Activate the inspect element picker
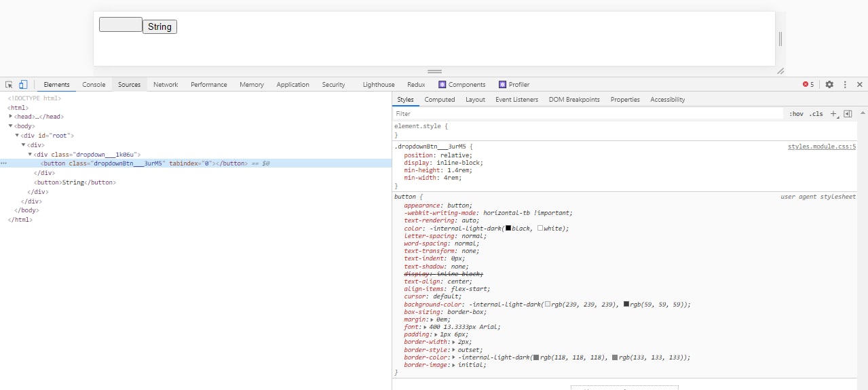Image resolution: width=868 pixels, height=390 pixels. [x=9, y=85]
